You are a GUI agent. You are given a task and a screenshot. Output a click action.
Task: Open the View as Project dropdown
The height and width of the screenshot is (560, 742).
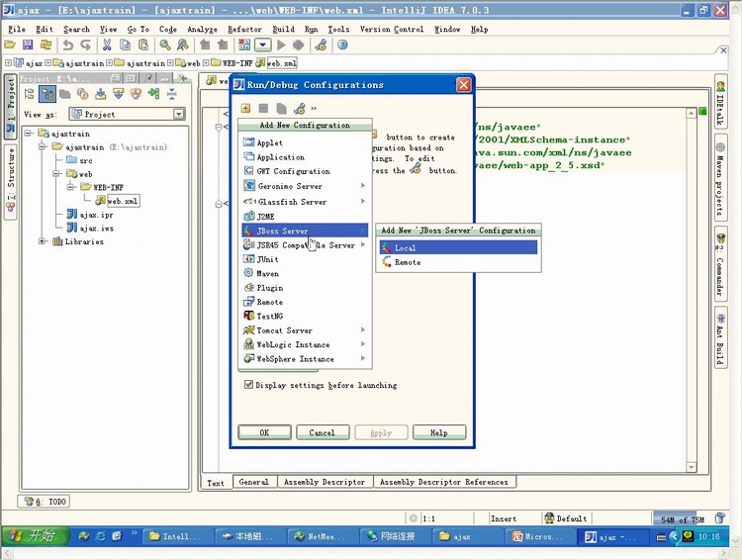click(x=178, y=114)
